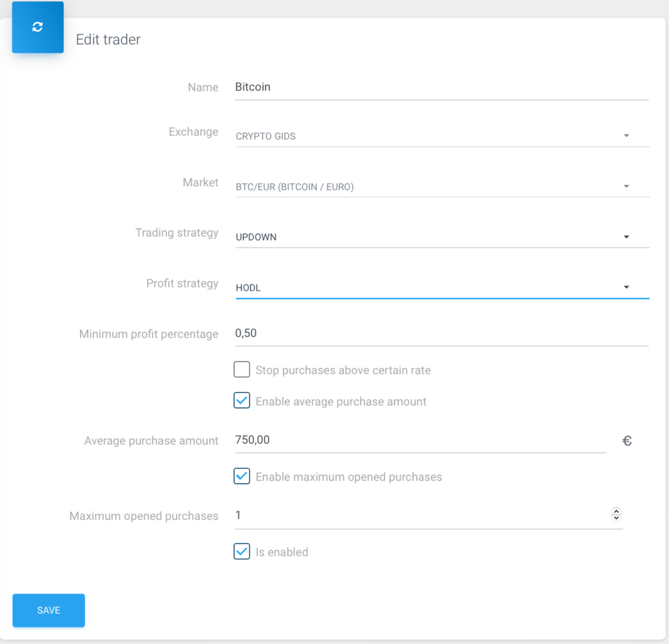Click the Market field label
The height and width of the screenshot is (644, 669).
tap(201, 182)
